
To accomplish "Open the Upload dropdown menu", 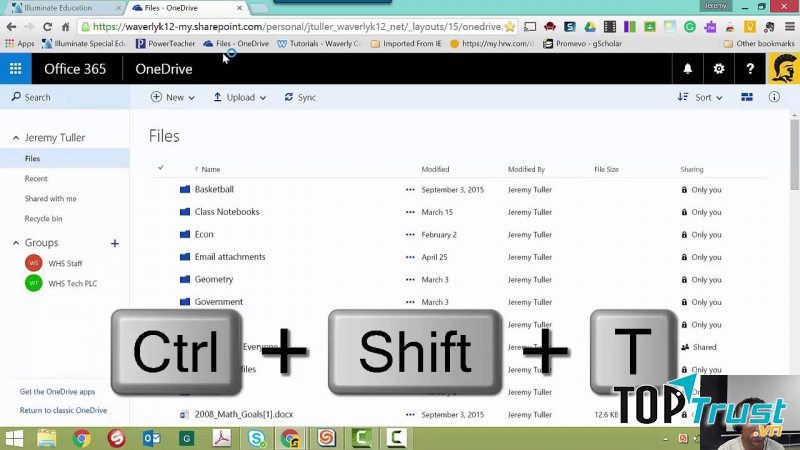I will pyautogui.click(x=240, y=97).
